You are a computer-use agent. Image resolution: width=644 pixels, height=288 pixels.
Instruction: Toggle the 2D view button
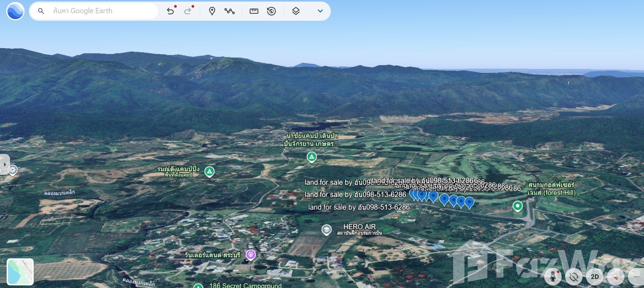pyautogui.click(x=594, y=277)
